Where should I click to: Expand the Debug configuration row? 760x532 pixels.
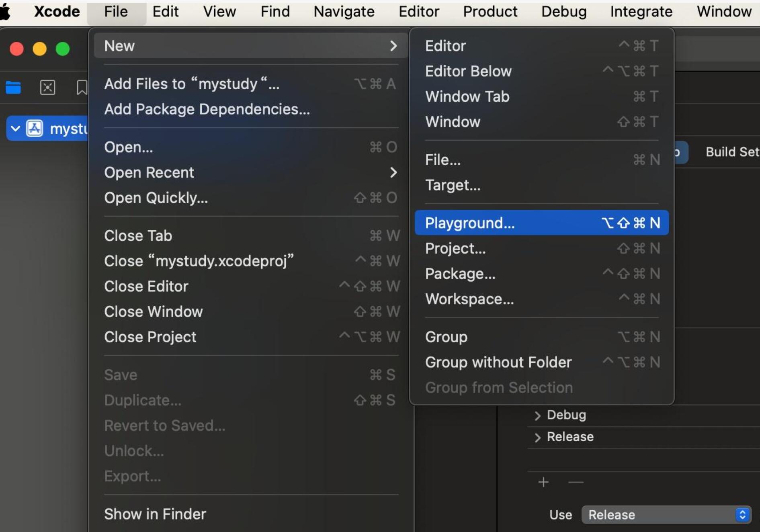[538, 415]
